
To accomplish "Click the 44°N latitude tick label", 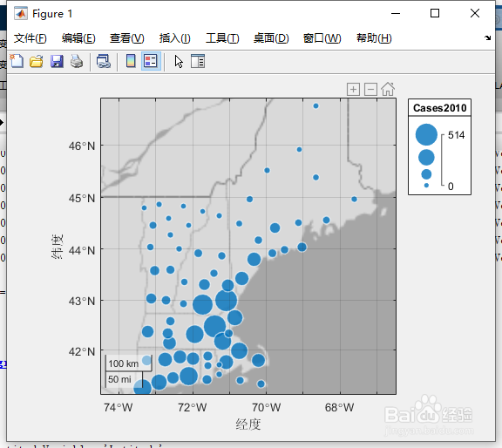I will (82, 250).
